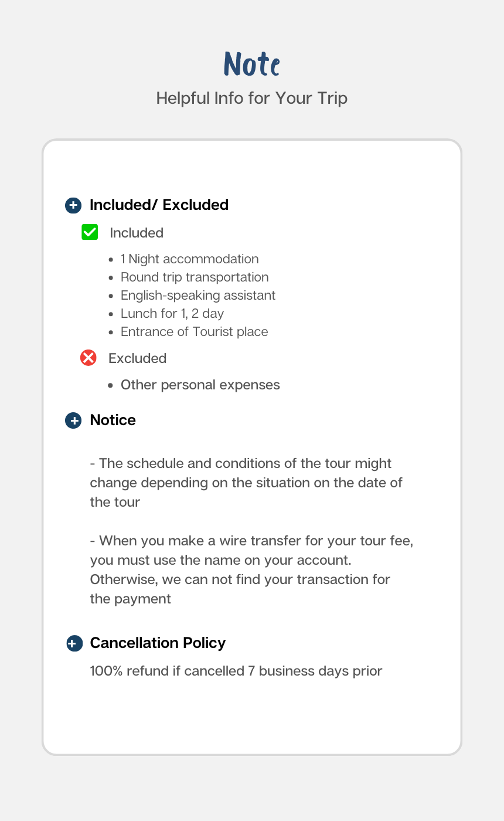This screenshot has width=504, height=821.
Task: Expand the Included/ Excluded section heading
Action: (x=159, y=205)
